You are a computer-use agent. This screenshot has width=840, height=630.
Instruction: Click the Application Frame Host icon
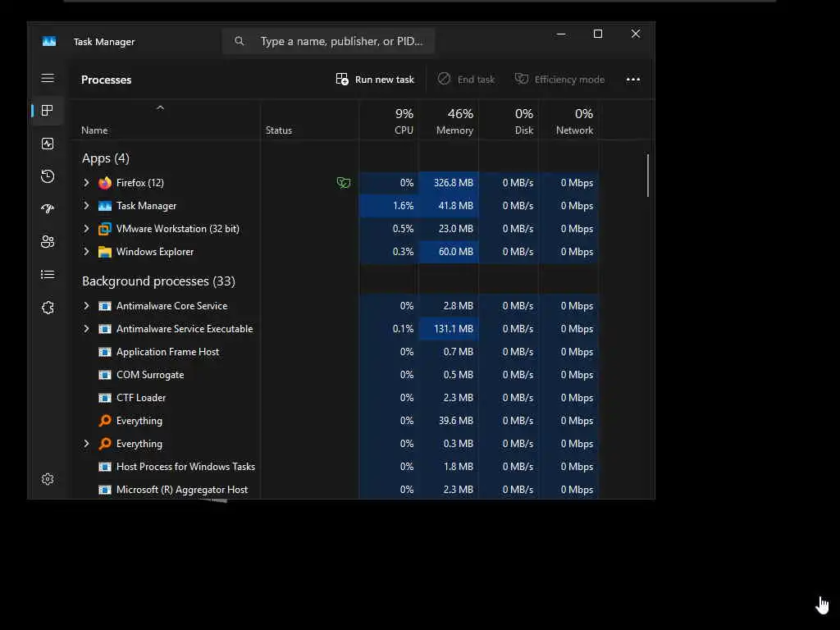pyautogui.click(x=105, y=352)
